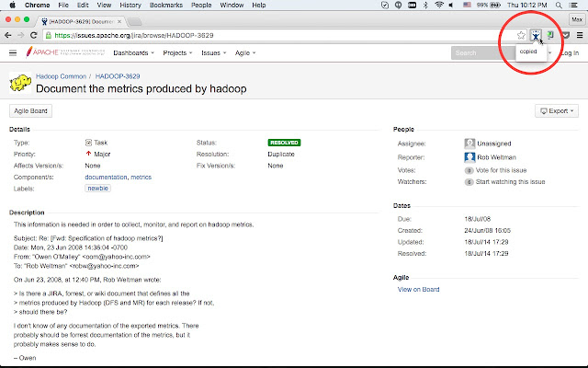Close the HADOOP-3629 browser tab
588x368 pixels.
119,21
